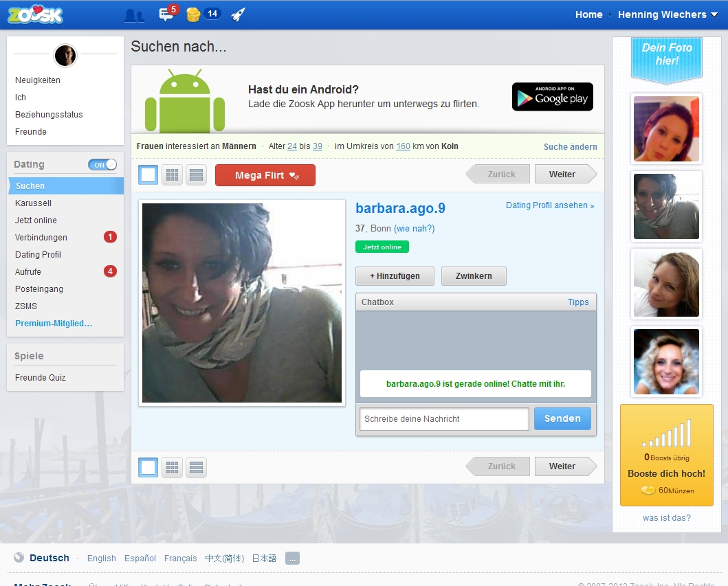
Task: Open Karussell in Dating menu
Action: (33, 203)
